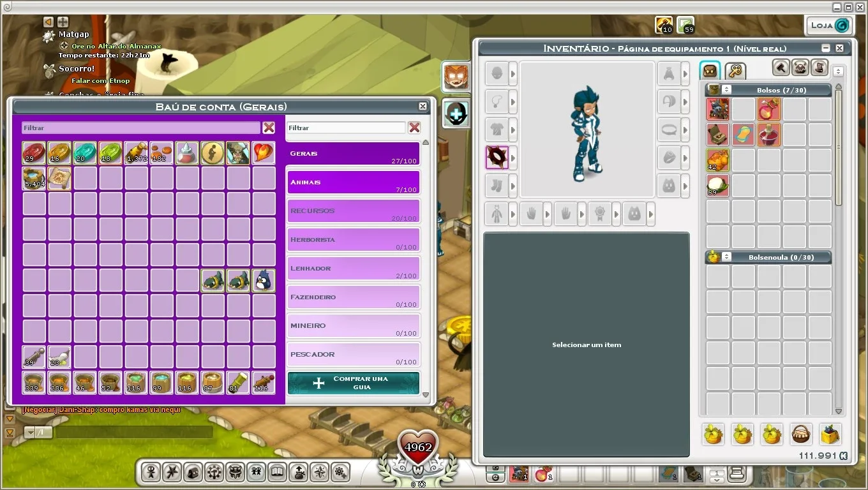Screen dimensions: 868x490
Task: Select the dark red potion flask in Bolsos
Action: [768, 135]
